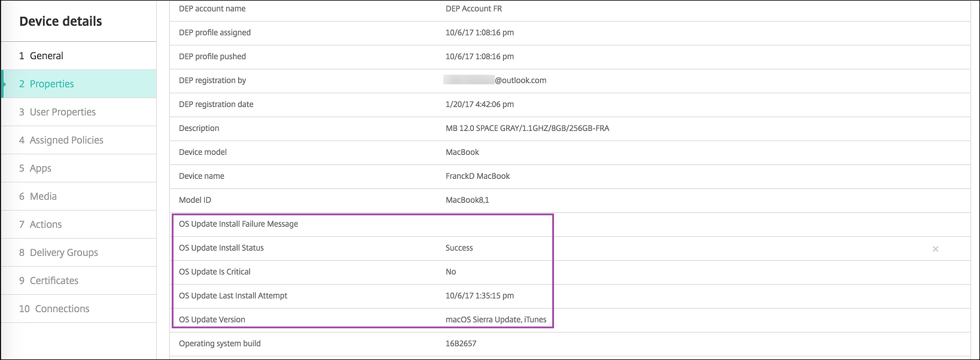
Task: Click the DEP account name value
Action: [x=474, y=8]
